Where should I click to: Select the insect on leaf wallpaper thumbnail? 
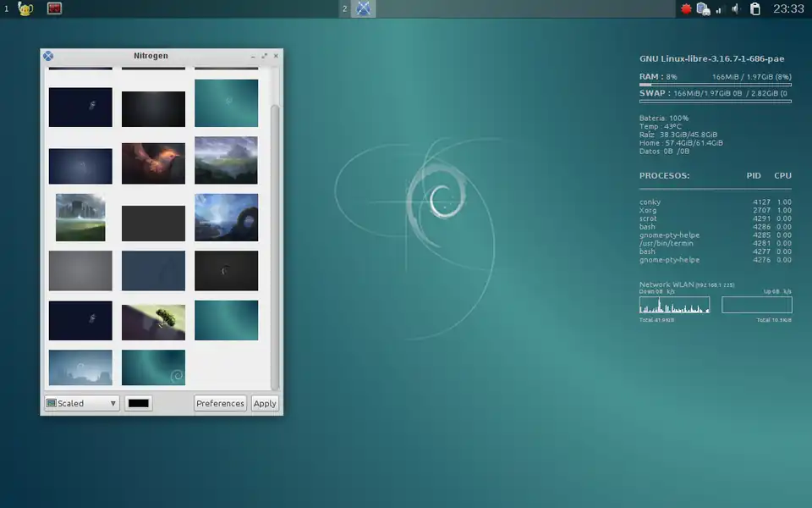click(153, 320)
